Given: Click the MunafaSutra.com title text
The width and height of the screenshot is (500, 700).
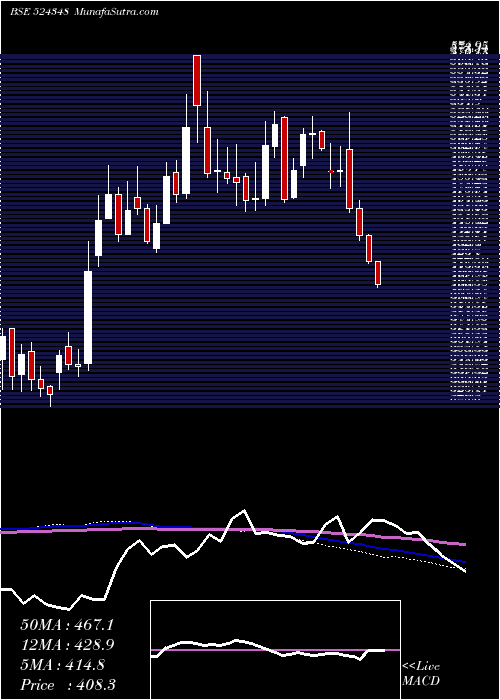Looking at the screenshot, I should click(115, 12).
